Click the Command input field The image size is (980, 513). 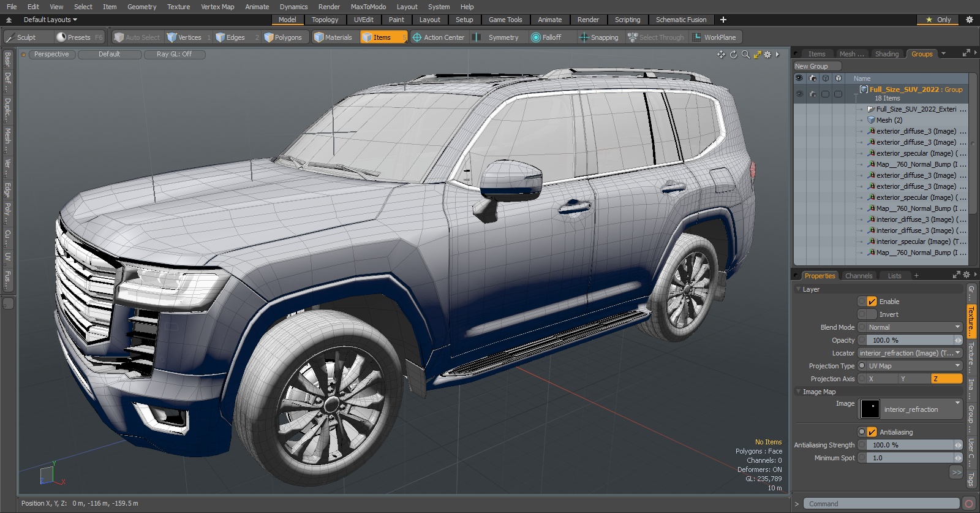point(881,504)
